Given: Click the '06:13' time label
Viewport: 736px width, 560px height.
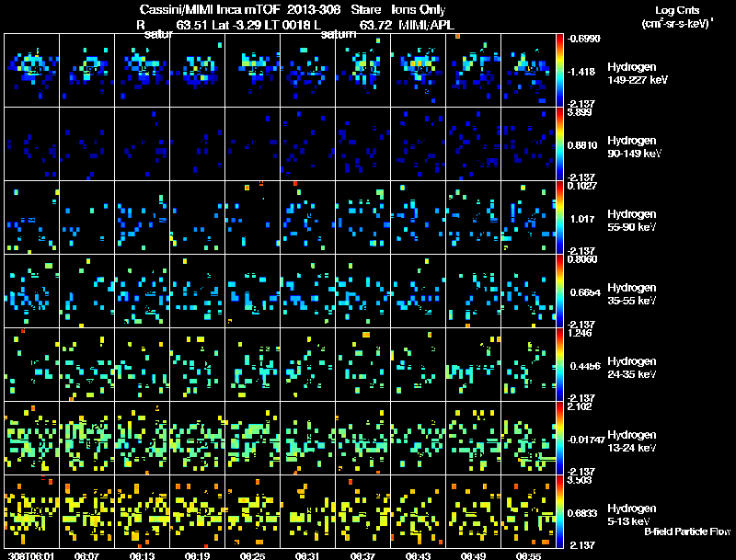Looking at the screenshot, I should pos(143,555).
